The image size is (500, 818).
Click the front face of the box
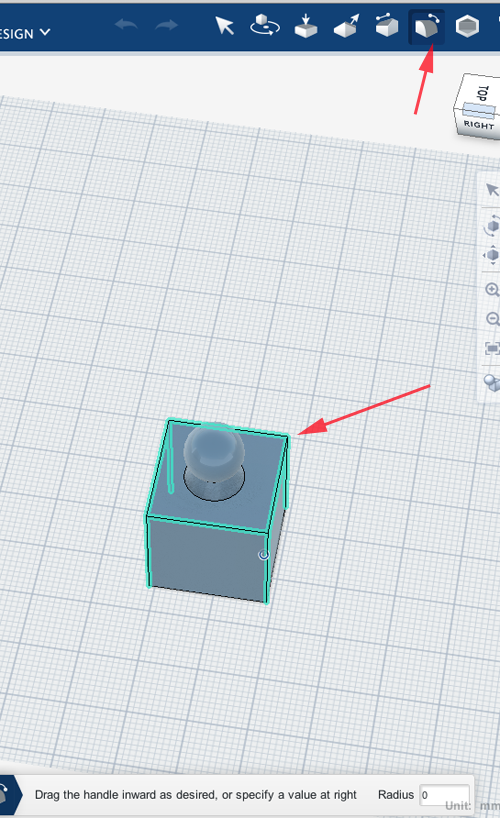207,558
